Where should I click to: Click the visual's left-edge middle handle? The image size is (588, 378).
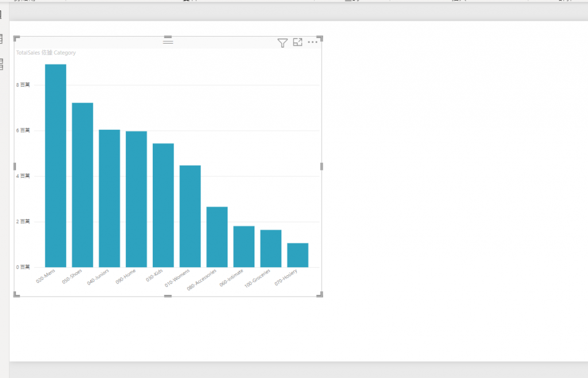tap(14, 166)
